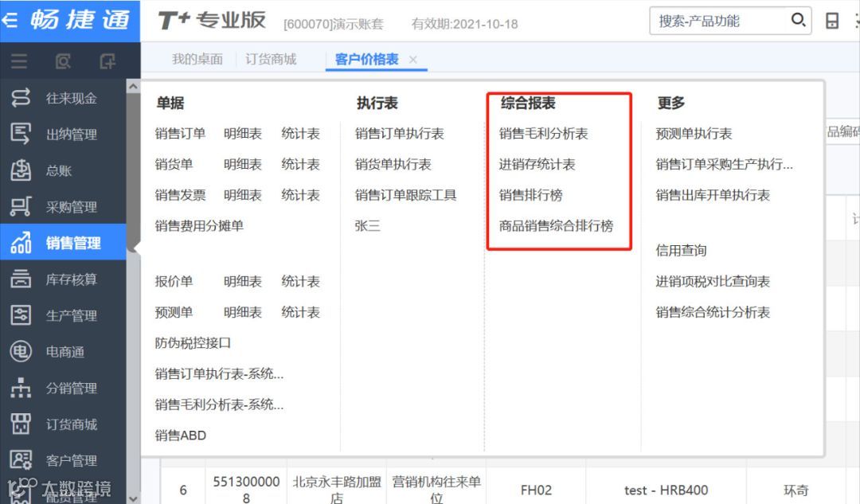Switch to 我的桌面 tab
860x504 pixels.
tap(197, 59)
